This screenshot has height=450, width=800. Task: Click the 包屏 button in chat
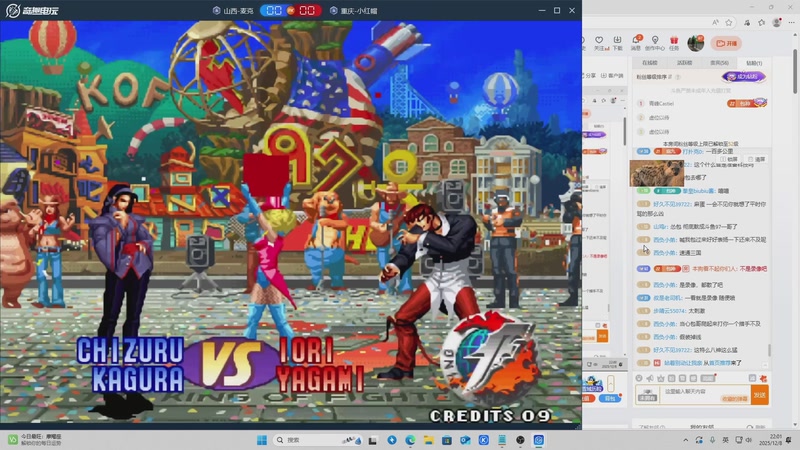point(729,159)
